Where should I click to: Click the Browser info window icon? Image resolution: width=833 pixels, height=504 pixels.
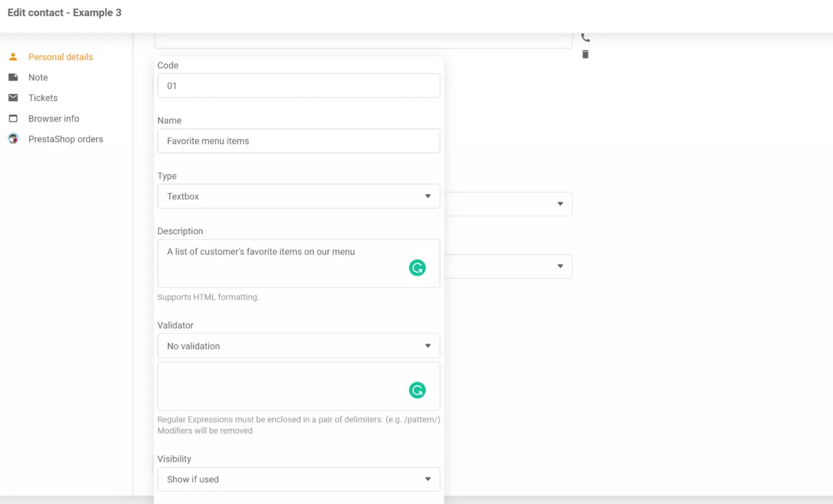[x=12, y=118]
